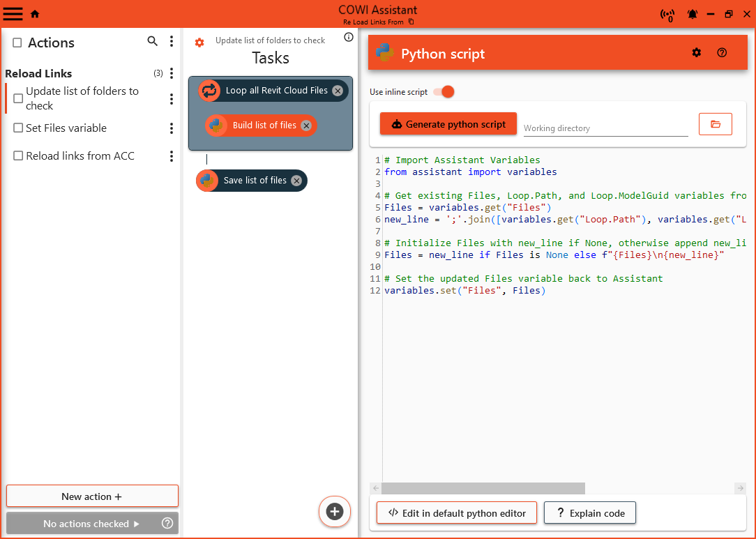Image resolution: width=756 pixels, height=539 pixels.
Task: Add a new task with plus button
Action: 335,511
